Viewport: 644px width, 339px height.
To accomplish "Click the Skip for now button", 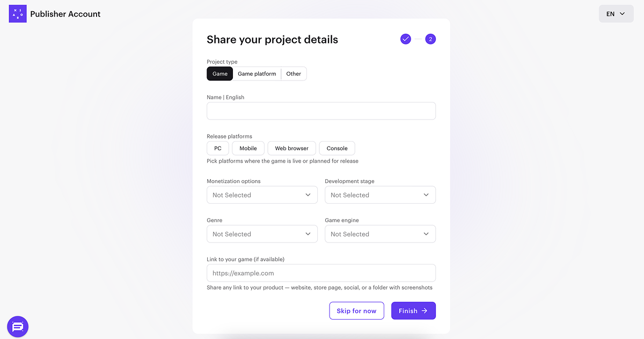I will (x=356, y=311).
